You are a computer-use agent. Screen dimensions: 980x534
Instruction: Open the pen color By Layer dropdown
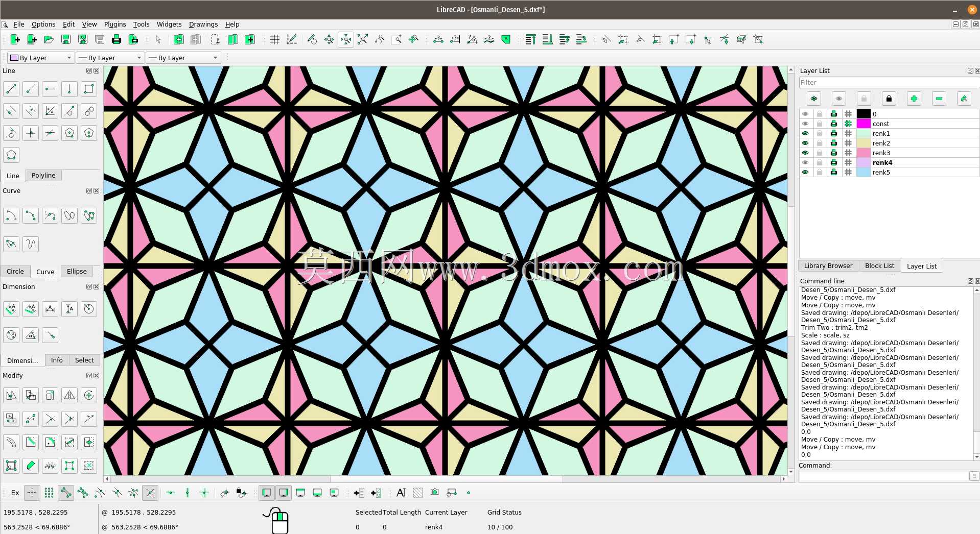pos(40,58)
